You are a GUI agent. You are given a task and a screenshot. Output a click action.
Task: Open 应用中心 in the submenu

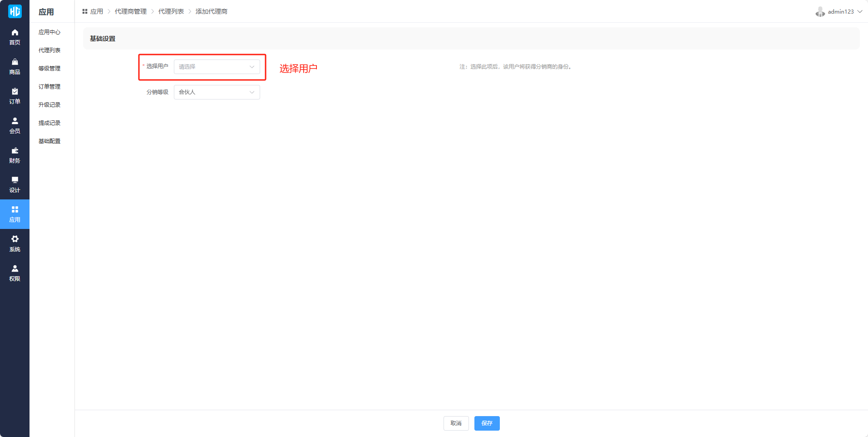[x=49, y=32]
